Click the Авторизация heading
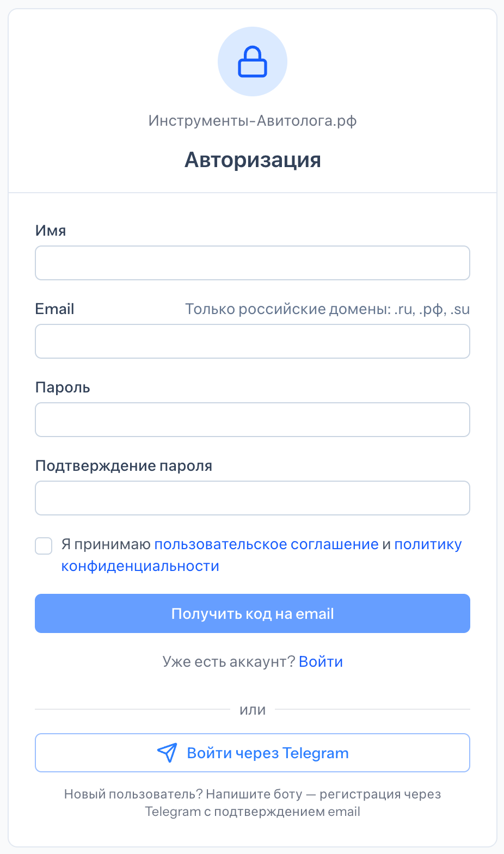Image resolution: width=504 pixels, height=854 pixels. [x=253, y=160]
